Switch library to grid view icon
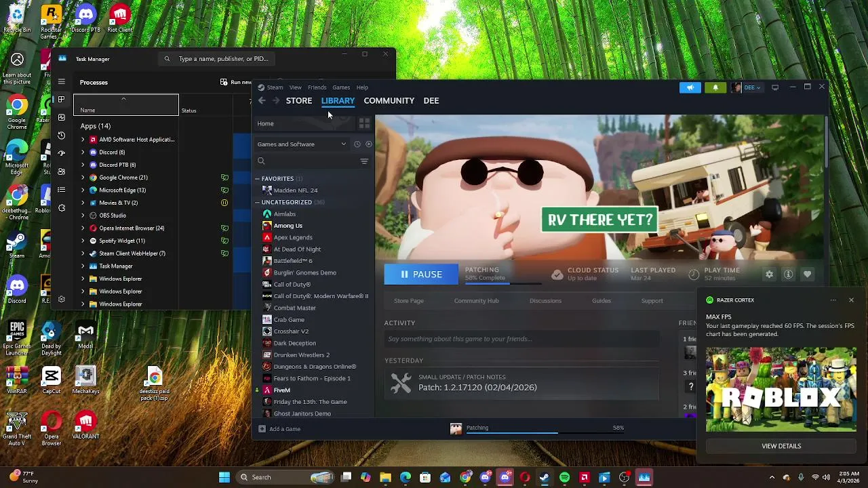 click(x=364, y=123)
